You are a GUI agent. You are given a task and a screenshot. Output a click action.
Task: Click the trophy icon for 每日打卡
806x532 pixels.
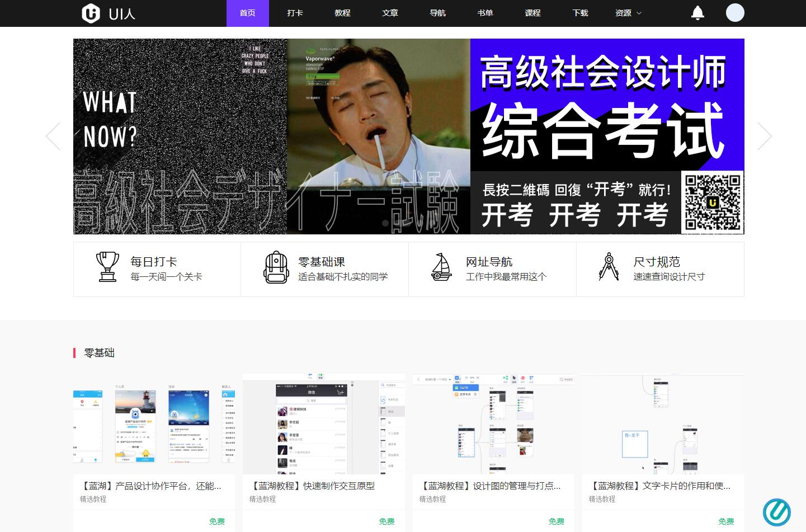point(107,266)
